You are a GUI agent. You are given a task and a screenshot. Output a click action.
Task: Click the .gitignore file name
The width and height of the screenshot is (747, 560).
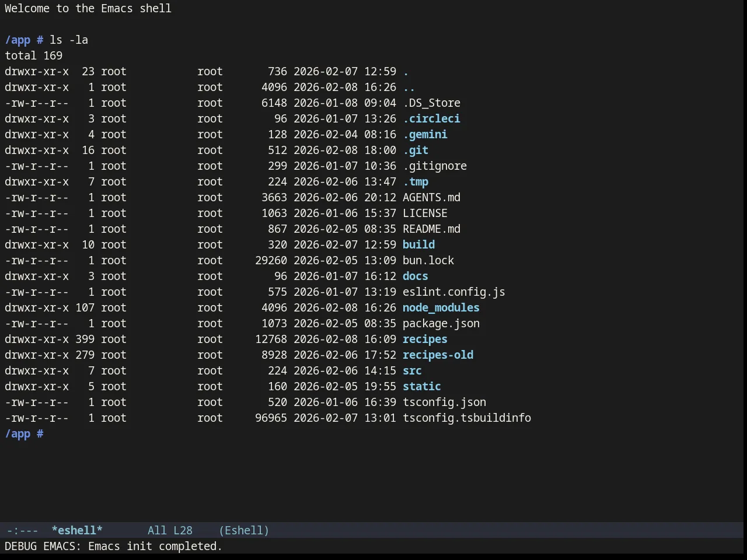coord(435,166)
